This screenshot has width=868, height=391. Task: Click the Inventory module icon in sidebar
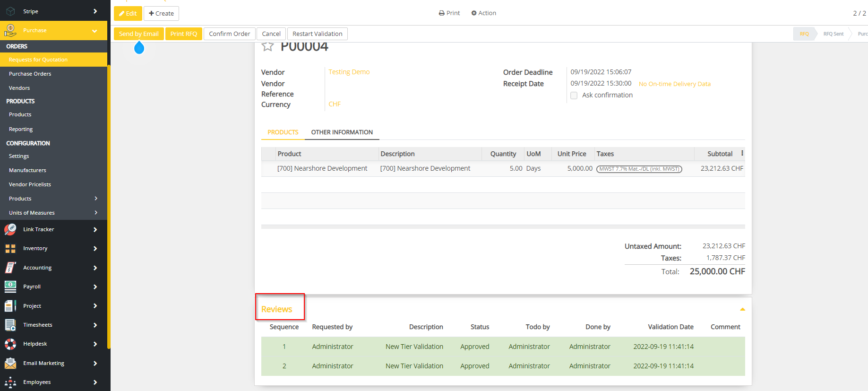coord(10,249)
